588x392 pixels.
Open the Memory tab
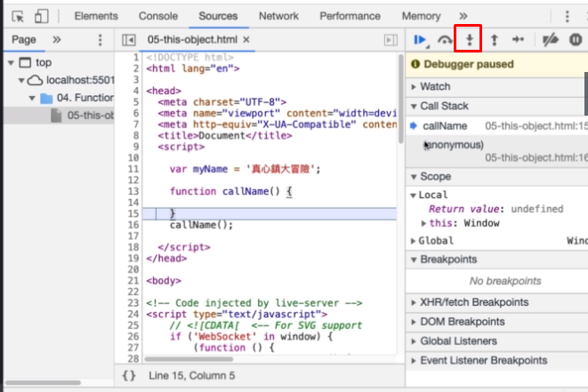[x=421, y=16]
